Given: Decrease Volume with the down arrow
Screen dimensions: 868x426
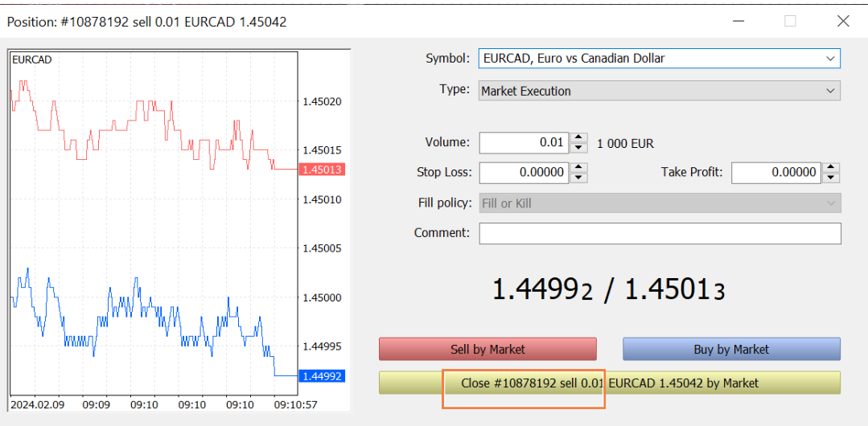Looking at the screenshot, I should pyautogui.click(x=578, y=148).
